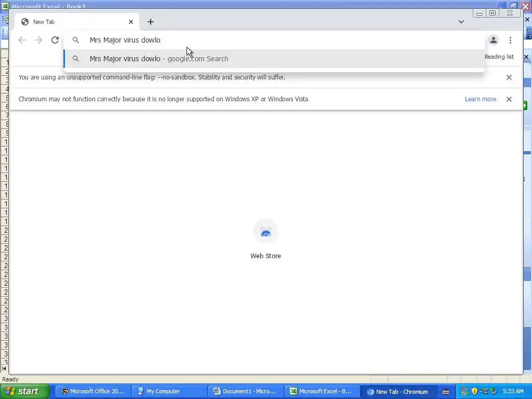Switch to Microsoft Office 20... taskbar item
532x399 pixels.
92,391
